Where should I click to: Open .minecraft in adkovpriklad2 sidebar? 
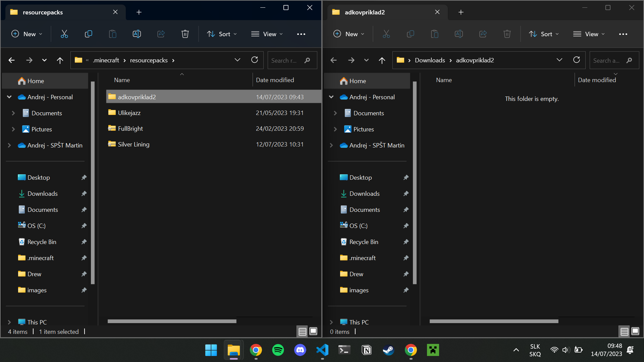362,258
